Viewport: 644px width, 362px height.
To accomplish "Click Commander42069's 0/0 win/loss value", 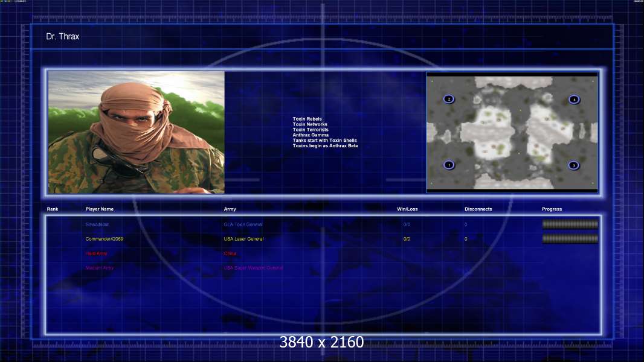I will tap(407, 239).
